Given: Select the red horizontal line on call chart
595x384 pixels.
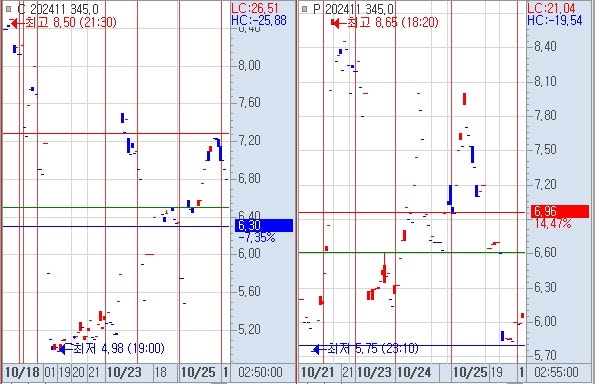Looking at the screenshot, I should tap(116, 133).
